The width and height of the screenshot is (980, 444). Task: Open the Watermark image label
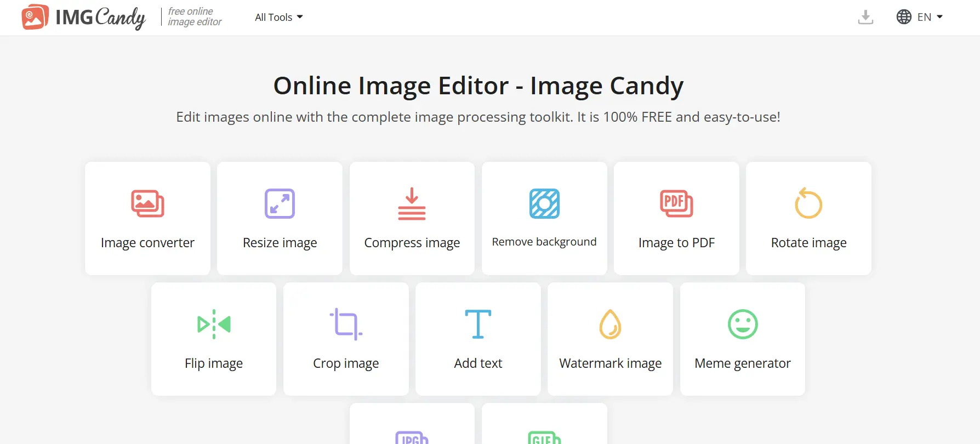click(x=610, y=363)
